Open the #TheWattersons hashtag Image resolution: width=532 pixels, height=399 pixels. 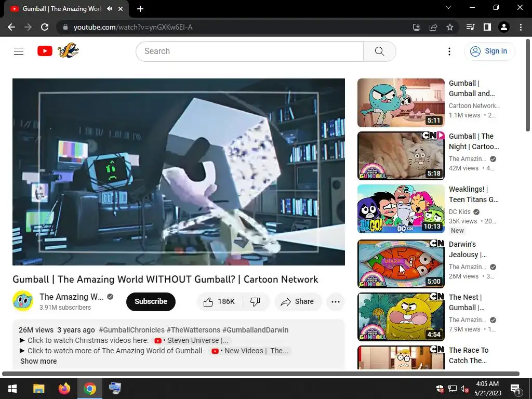[x=193, y=330]
